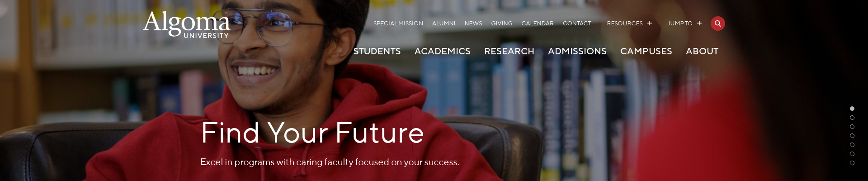Go to the Calendar link
The image size is (868, 181).
[x=538, y=24]
